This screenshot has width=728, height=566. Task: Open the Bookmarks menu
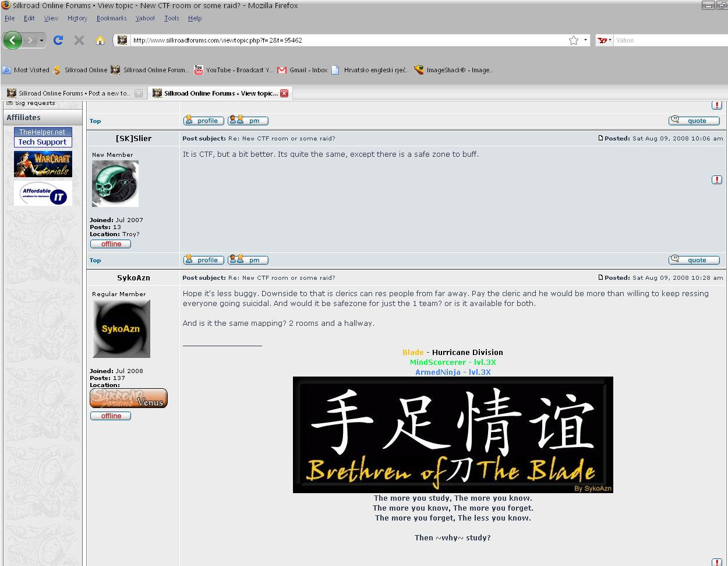tap(111, 18)
